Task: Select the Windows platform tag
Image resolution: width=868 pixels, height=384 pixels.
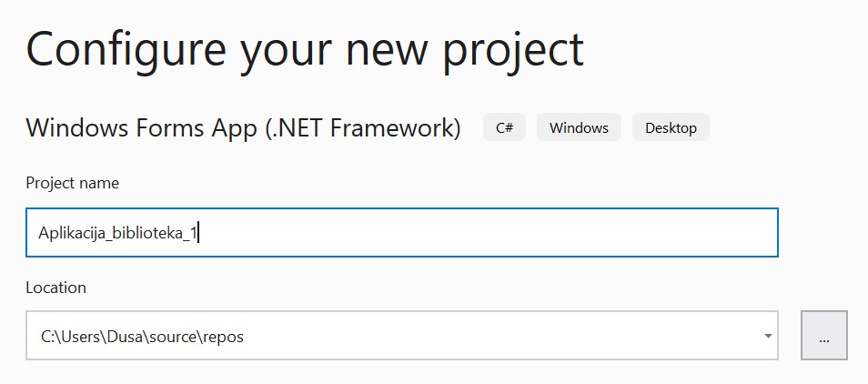Action: click(579, 128)
